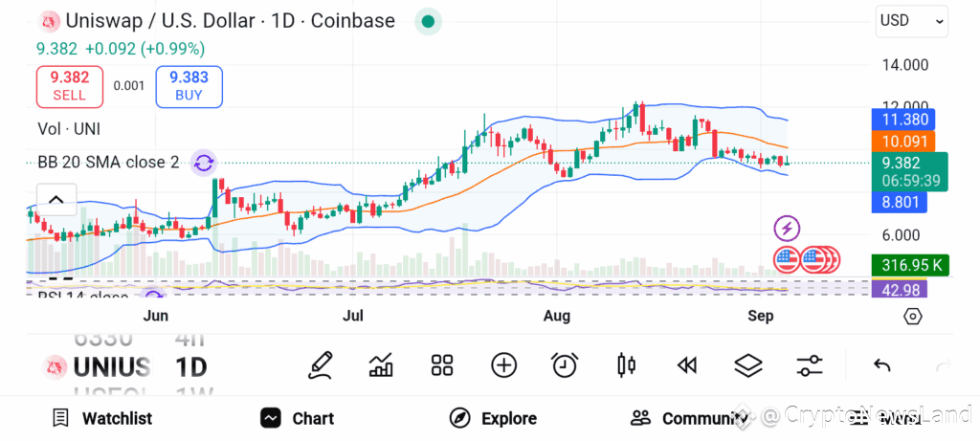
Task: Start bar replay with rewind icon
Action: [x=687, y=365]
